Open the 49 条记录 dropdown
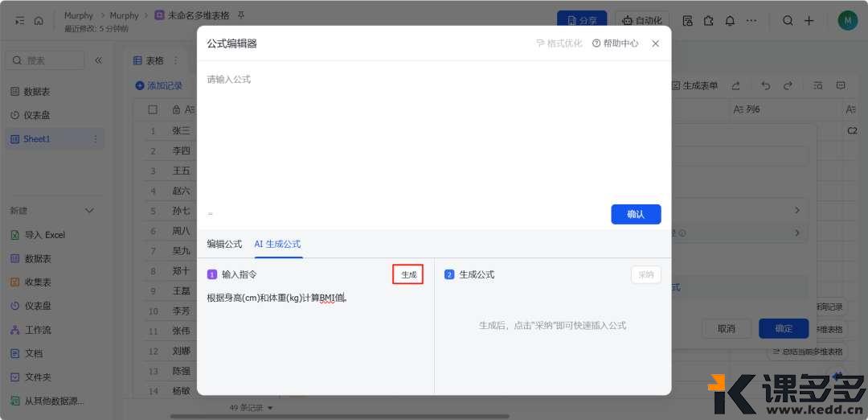 (x=251, y=408)
